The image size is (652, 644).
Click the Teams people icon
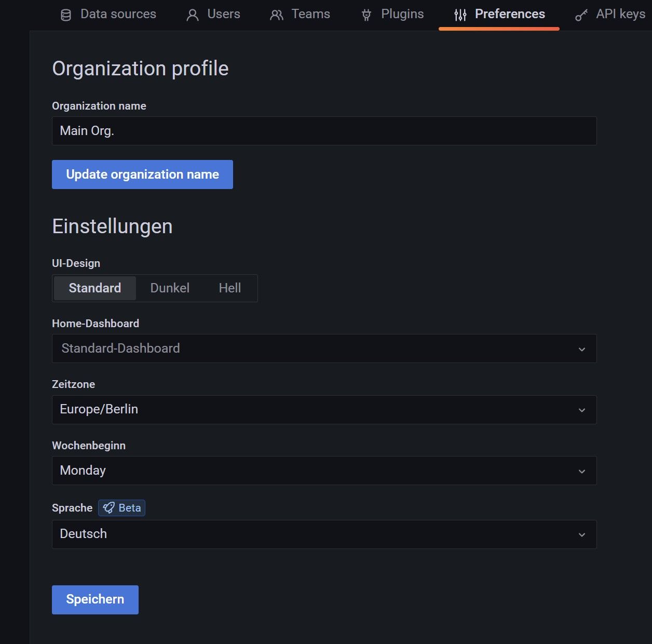[x=277, y=15]
